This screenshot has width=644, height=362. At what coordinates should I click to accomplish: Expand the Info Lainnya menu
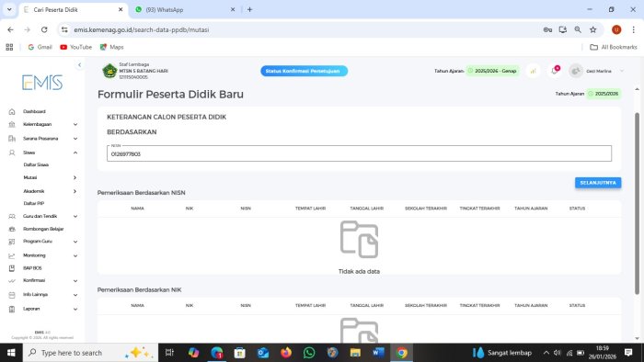(x=75, y=295)
